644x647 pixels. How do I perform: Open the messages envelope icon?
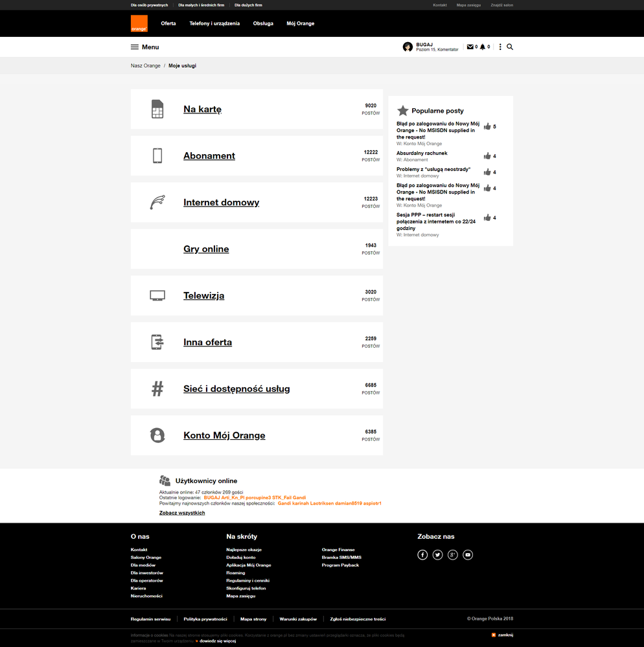(470, 47)
